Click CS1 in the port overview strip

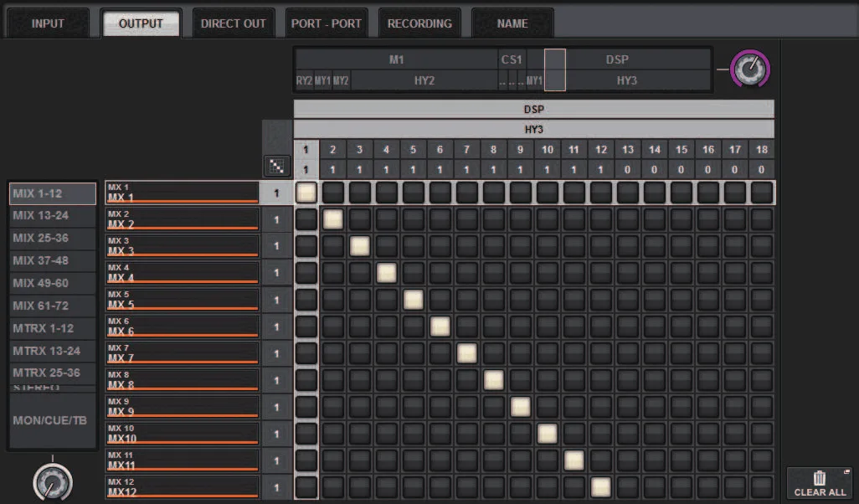512,59
